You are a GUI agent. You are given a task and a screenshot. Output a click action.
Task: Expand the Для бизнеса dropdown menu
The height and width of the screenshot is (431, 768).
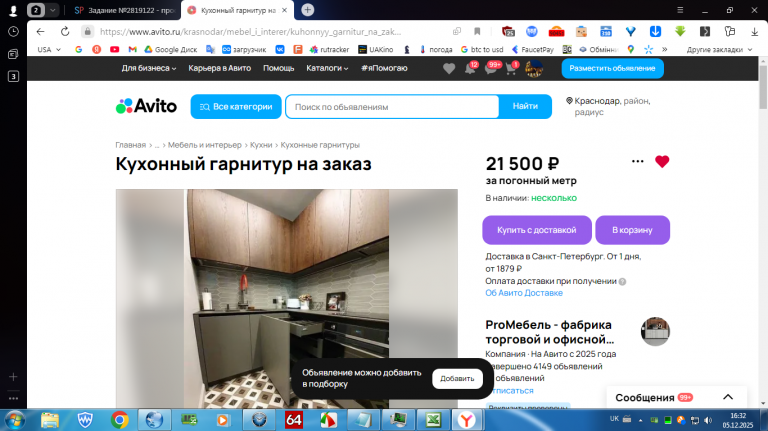(149, 69)
